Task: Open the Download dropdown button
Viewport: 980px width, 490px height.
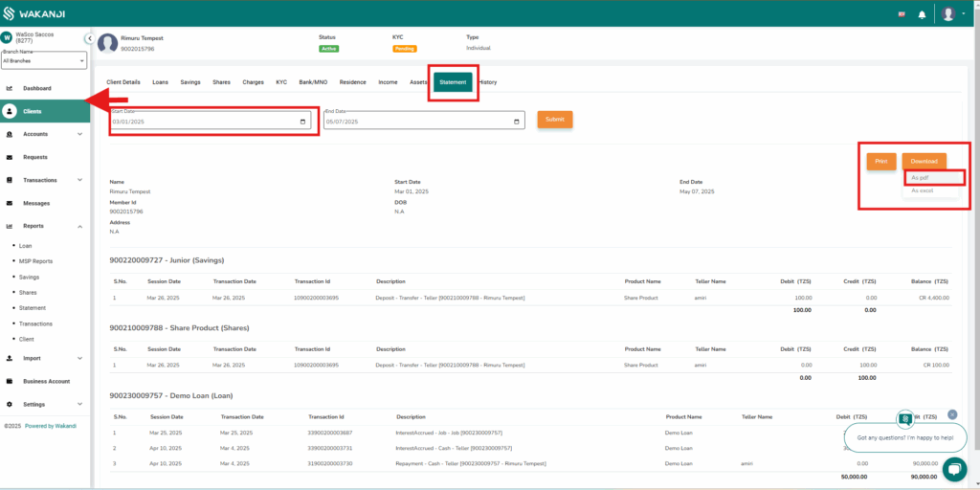Action: click(924, 161)
